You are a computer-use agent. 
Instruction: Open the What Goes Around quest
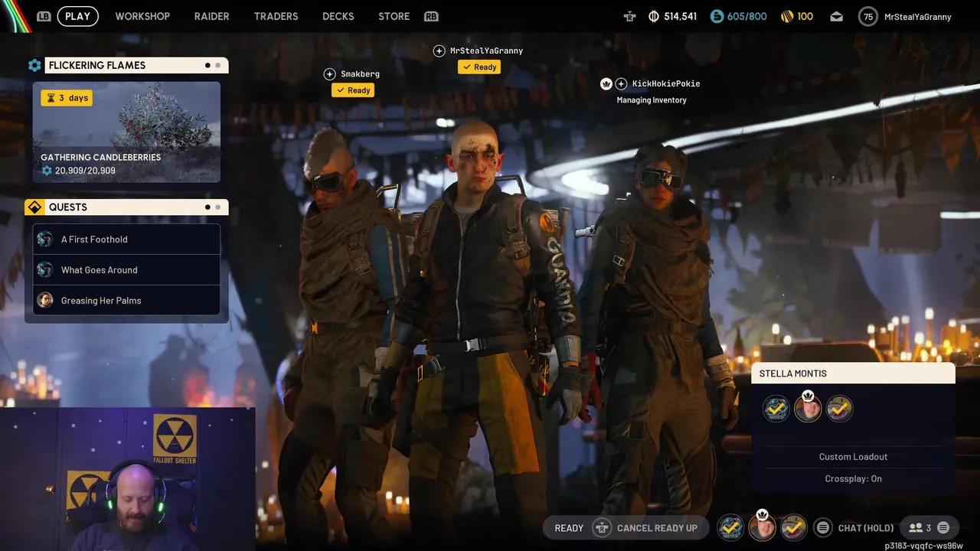coord(126,269)
